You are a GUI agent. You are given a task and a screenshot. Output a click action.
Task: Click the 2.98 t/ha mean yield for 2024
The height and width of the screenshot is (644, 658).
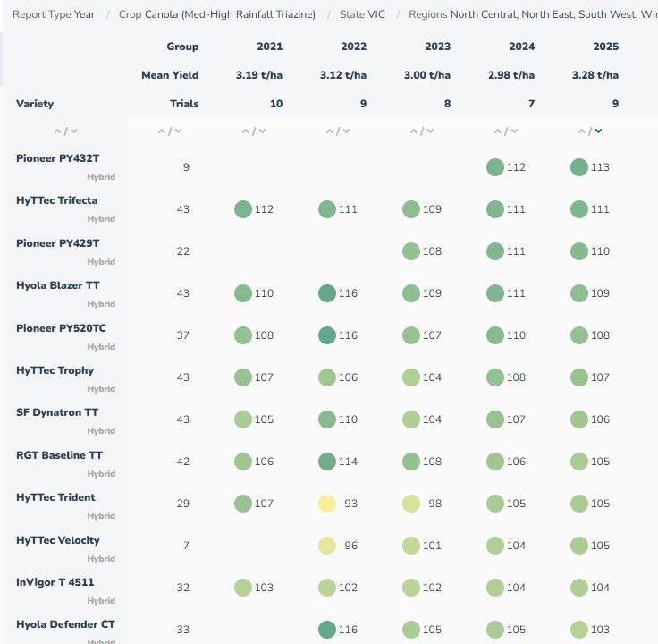coord(511,75)
